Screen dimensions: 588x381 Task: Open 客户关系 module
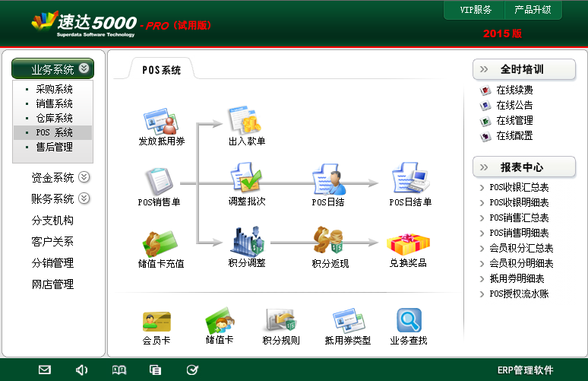tap(52, 241)
